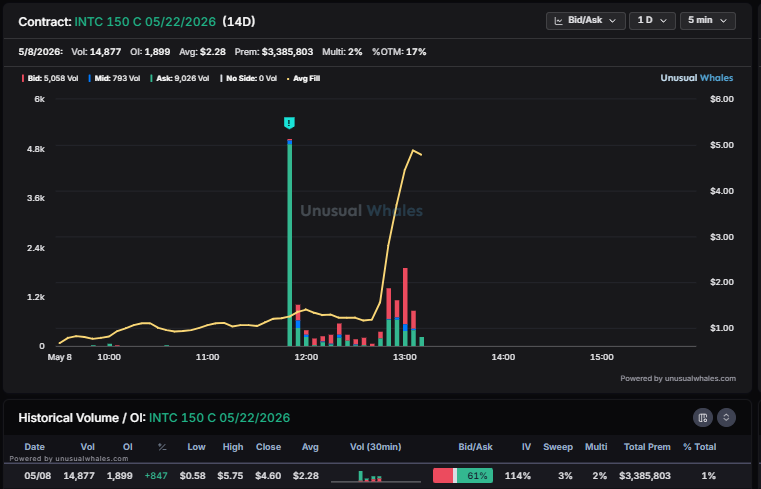This screenshot has height=489, width=761.
Task: Click the $0.58 low price cell
Action: pyautogui.click(x=193, y=475)
